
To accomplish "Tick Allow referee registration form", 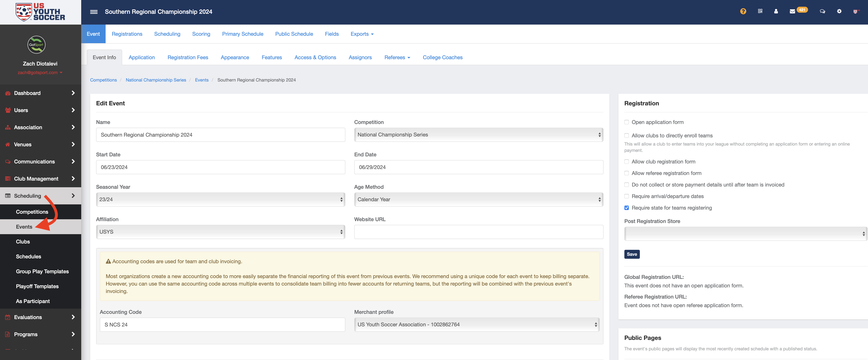I will 626,173.
